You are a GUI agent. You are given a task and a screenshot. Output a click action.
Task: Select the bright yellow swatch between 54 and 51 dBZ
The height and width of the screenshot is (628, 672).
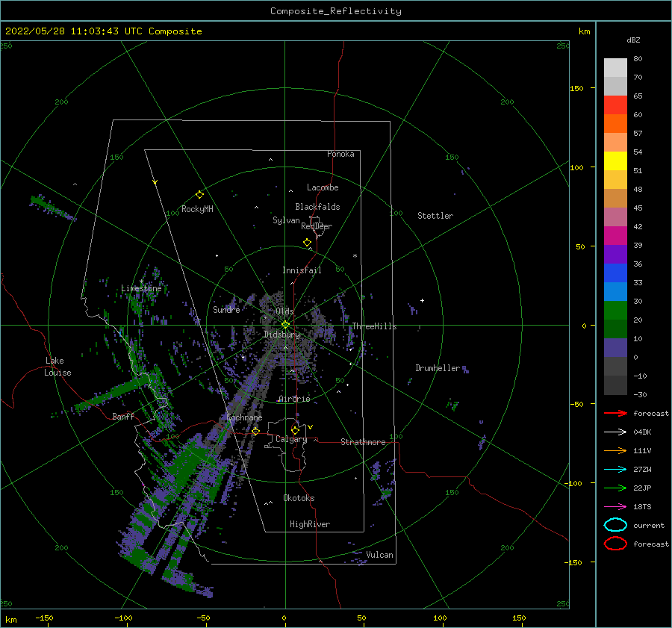tap(615, 161)
